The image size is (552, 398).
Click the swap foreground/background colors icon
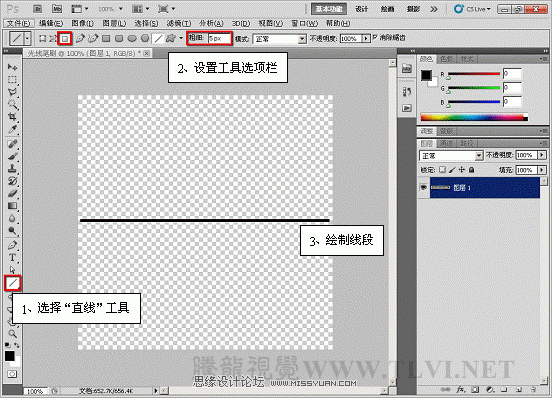(x=17, y=345)
